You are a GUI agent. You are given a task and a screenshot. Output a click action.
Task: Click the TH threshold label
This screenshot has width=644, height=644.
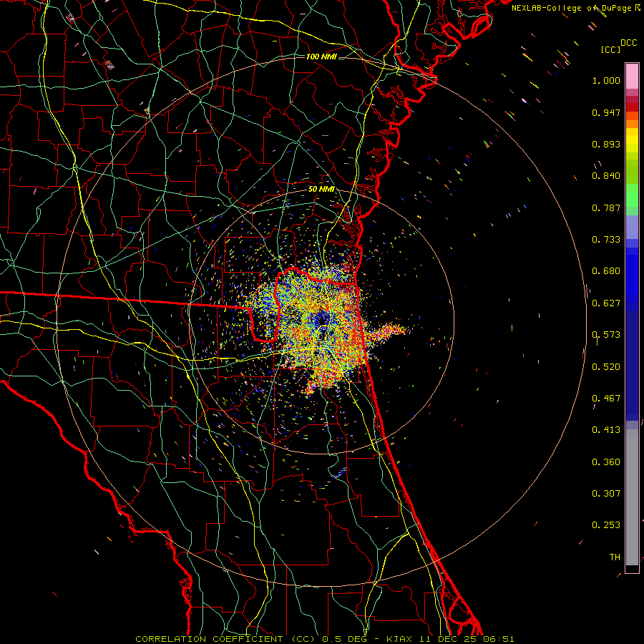click(x=615, y=557)
